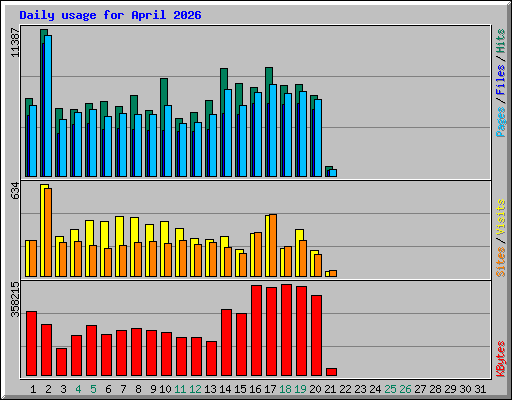Click the red KBytes bar for day 3
This screenshot has height=400, width=512.
tap(61, 362)
